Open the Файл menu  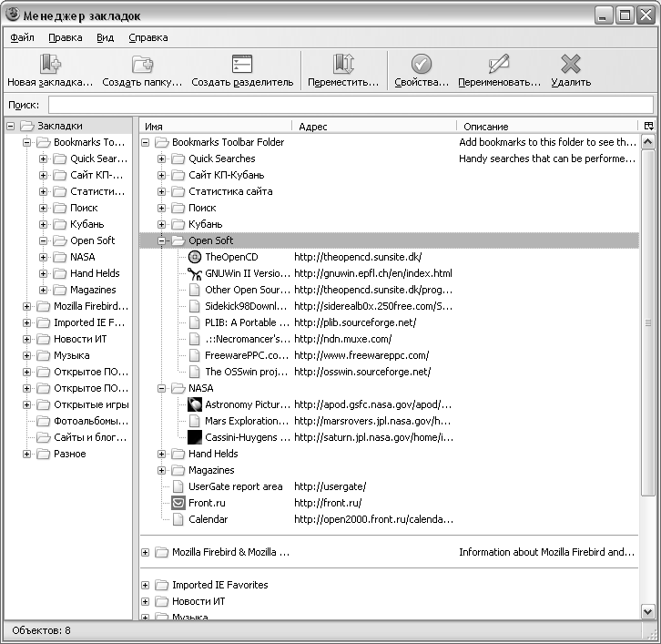click(x=23, y=37)
